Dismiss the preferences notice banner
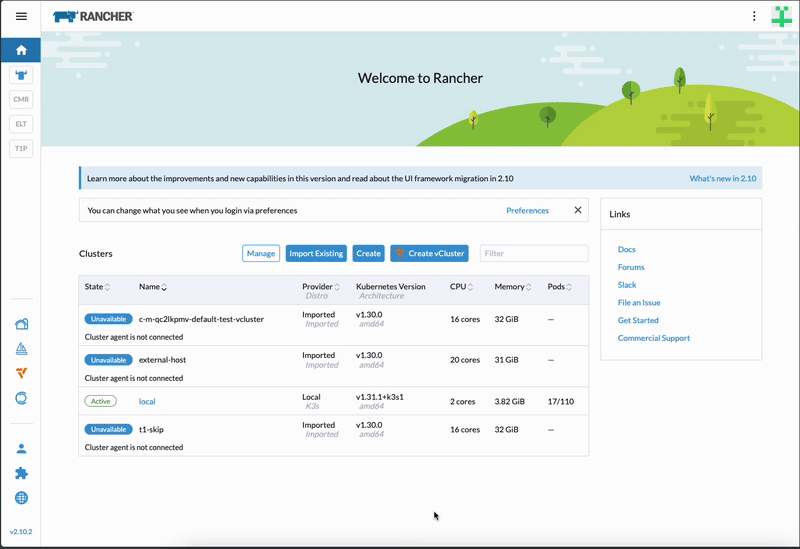This screenshot has width=800, height=549. [x=577, y=210]
